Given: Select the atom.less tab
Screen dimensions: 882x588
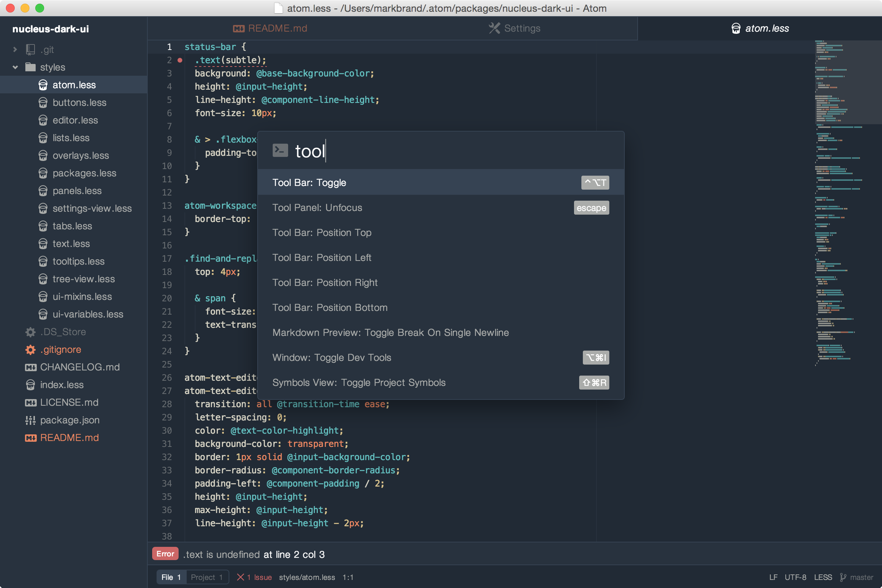Looking at the screenshot, I should click(x=760, y=29).
